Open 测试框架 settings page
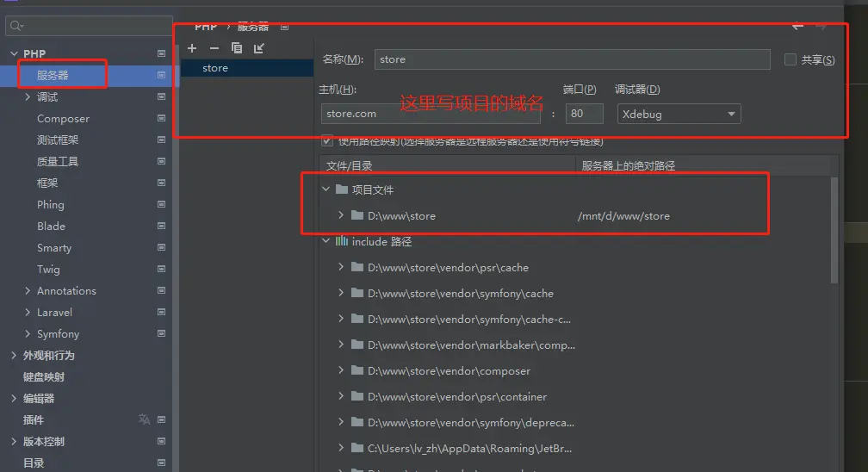The height and width of the screenshot is (472, 868). pos(58,140)
